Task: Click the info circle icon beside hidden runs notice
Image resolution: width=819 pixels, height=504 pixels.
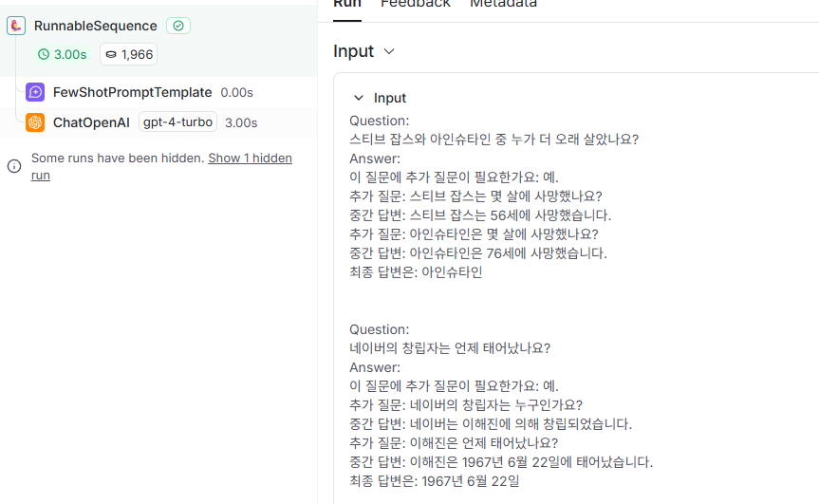Action: pyautogui.click(x=14, y=166)
